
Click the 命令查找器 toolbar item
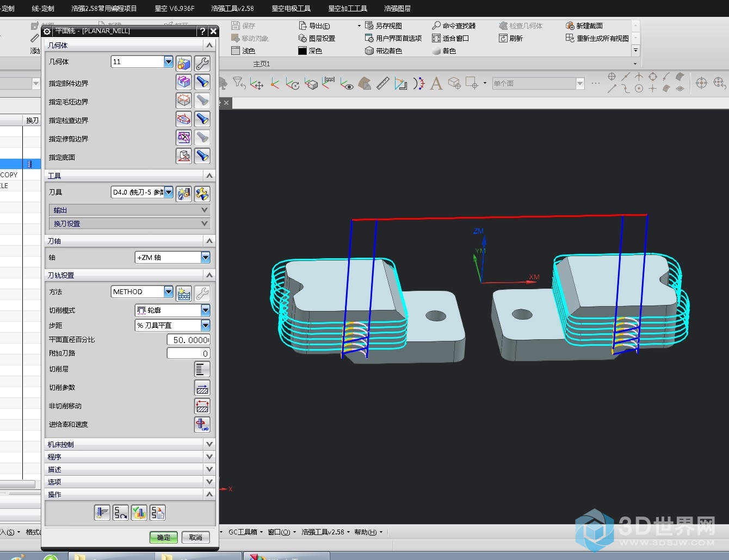[x=454, y=26]
